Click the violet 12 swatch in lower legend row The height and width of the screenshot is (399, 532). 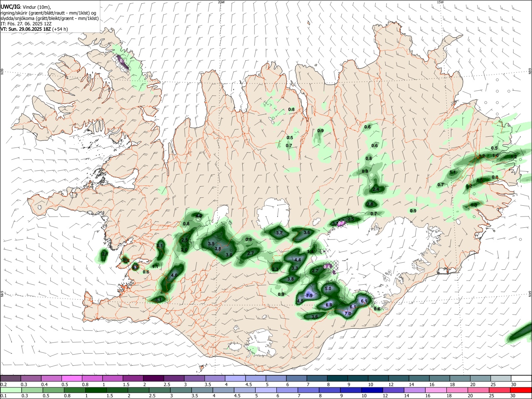coord(393,390)
